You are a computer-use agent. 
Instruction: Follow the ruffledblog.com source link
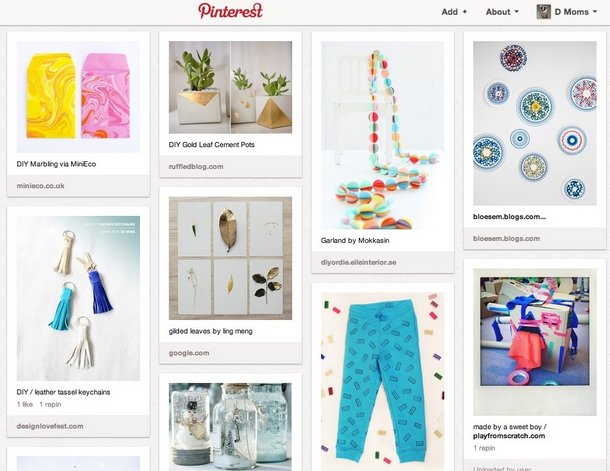pyautogui.click(x=196, y=166)
